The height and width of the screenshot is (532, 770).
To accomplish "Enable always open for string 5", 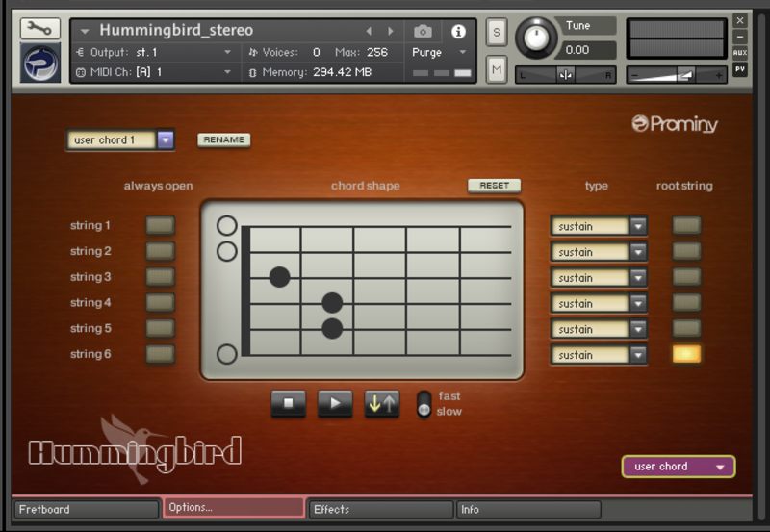I will (x=160, y=328).
